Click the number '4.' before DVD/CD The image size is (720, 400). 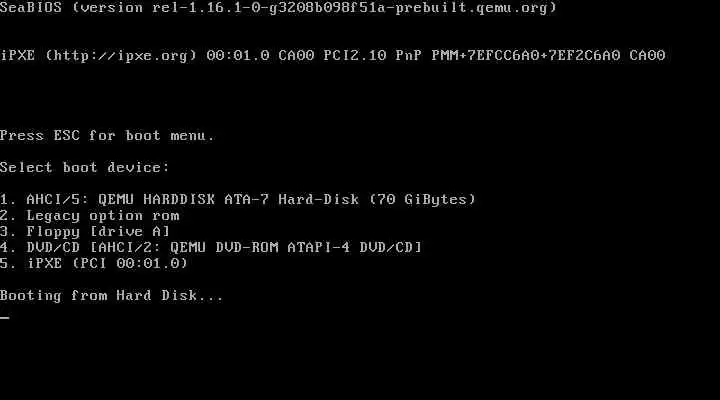click(x=8, y=247)
